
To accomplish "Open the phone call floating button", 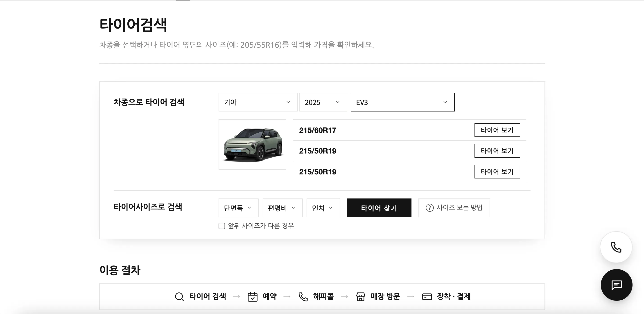I will [x=616, y=247].
